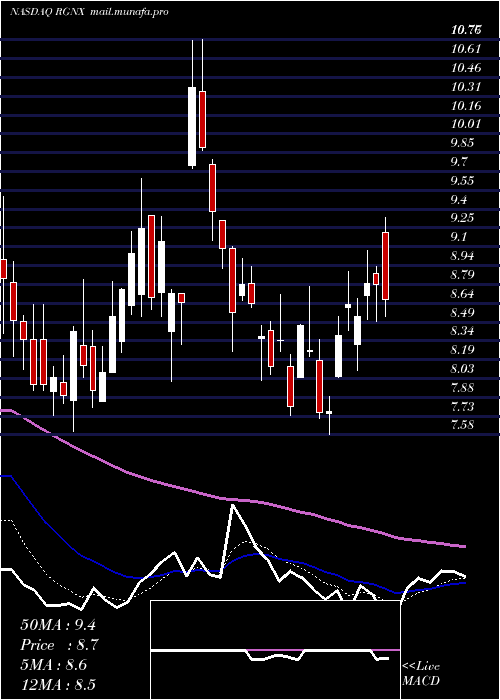
Task: Select the 9.55 price axis label
Action: pyautogui.click(x=462, y=181)
